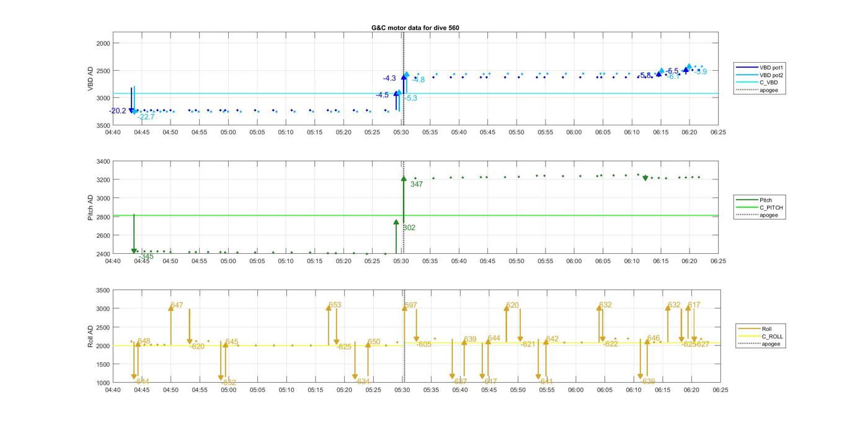Click the 'Roll AD' y-axis label
The width and height of the screenshot is (868, 430).
click(91, 336)
